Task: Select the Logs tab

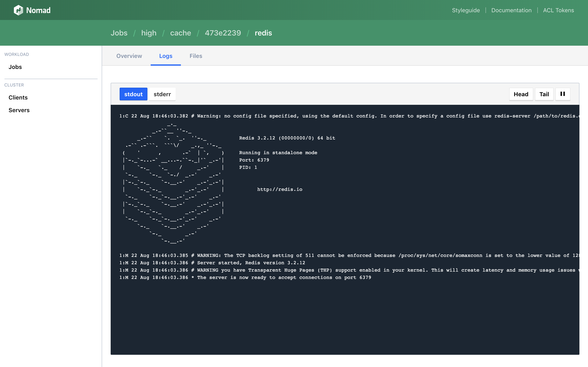Action: coord(166,56)
